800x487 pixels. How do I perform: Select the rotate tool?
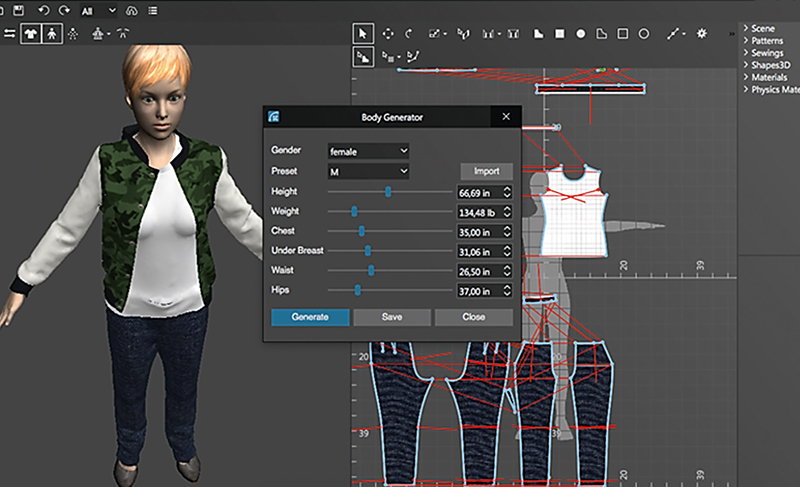point(409,34)
